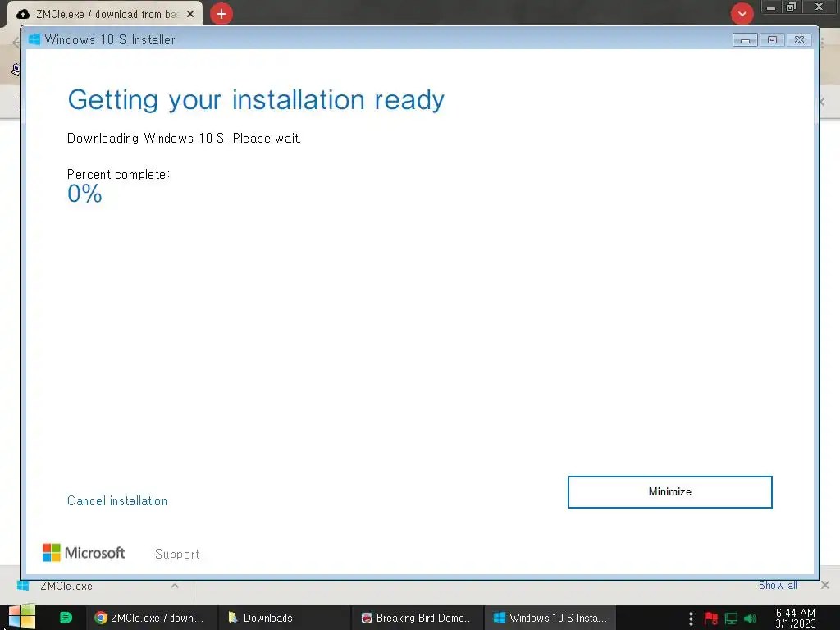Click the Getting your installation ready heading

(256, 100)
